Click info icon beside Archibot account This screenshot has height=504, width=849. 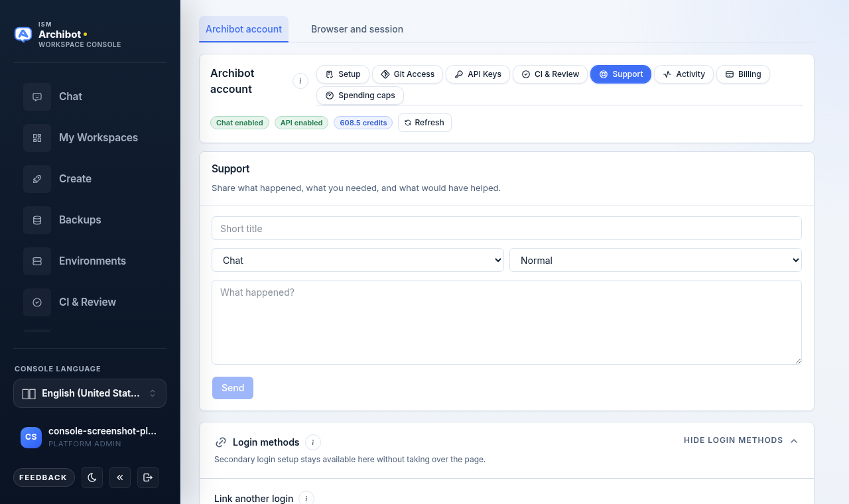pos(300,81)
